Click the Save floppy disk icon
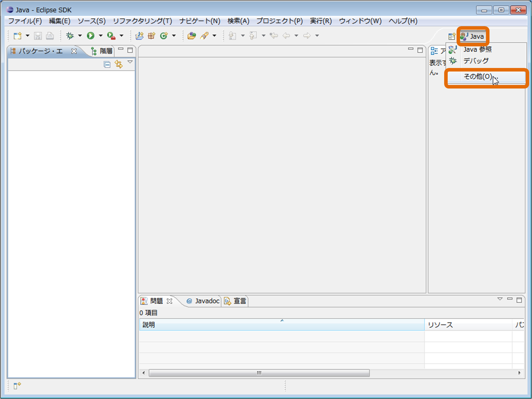The height and width of the screenshot is (399, 532). (38, 36)
